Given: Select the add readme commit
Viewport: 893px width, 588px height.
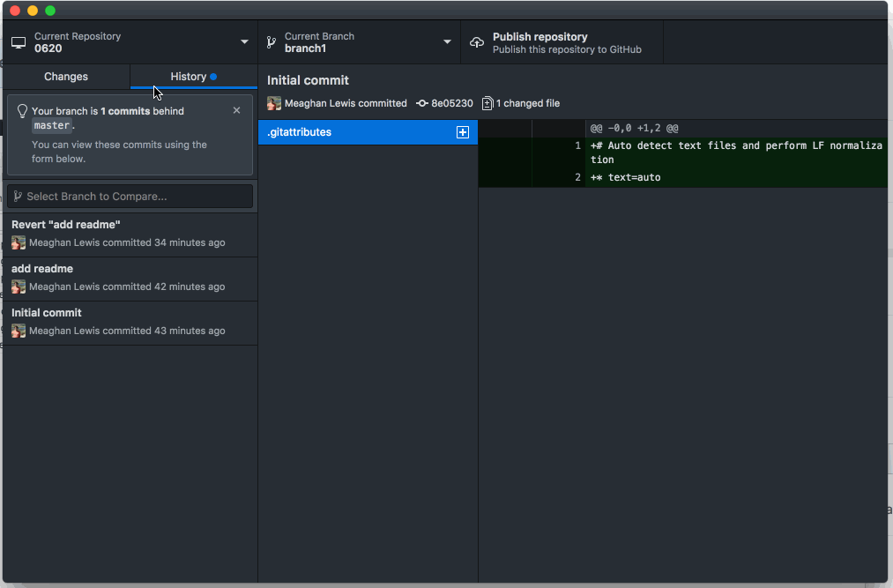Looking at the screenshot, I should point(130,279).
